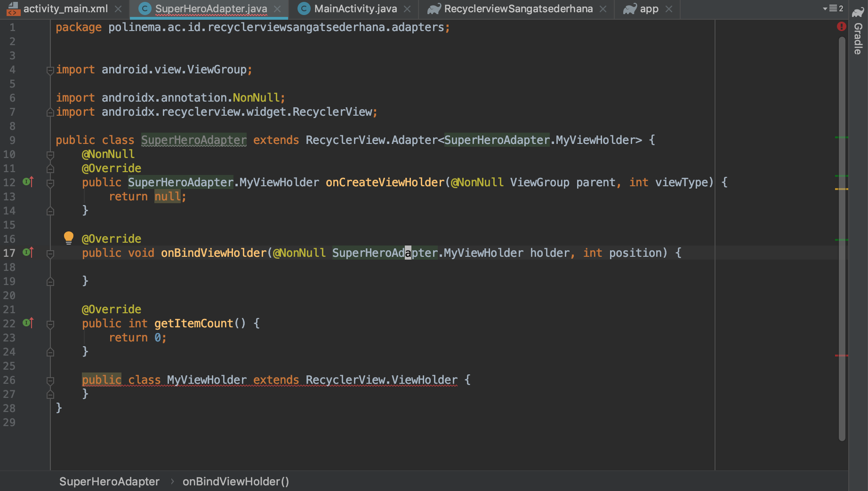Click the yellow warning stripe marker
The image size is (868, 491).
[x=842, y=189]
